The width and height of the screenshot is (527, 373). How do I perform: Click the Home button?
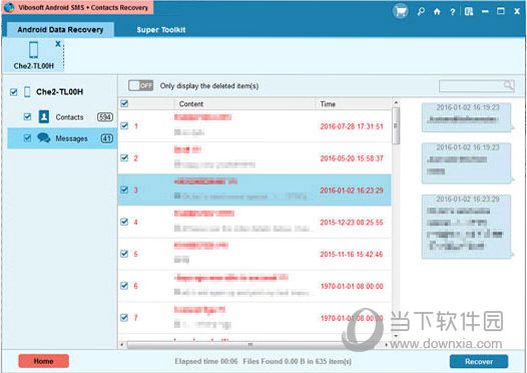pyautogui.click(x=43, y=361)
